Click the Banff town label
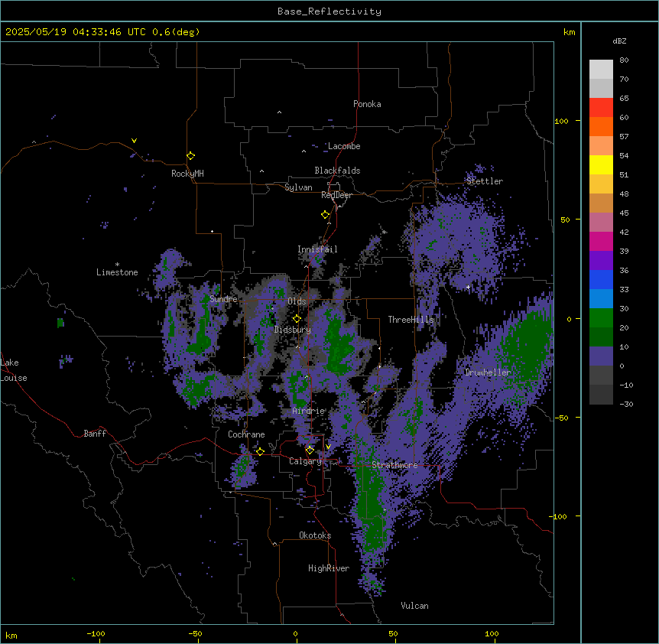The width and height of the screenshot is (659, 644). pos(95,434)
